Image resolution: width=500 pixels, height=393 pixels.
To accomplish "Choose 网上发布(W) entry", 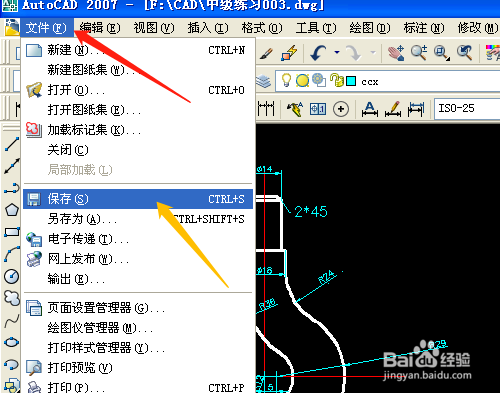I will click(138, 259).
